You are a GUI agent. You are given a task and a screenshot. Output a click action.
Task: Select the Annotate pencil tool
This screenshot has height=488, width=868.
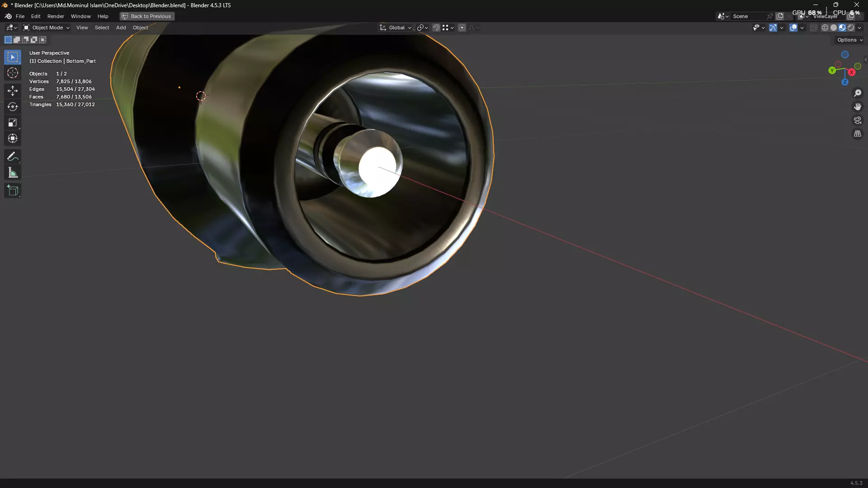13,157
